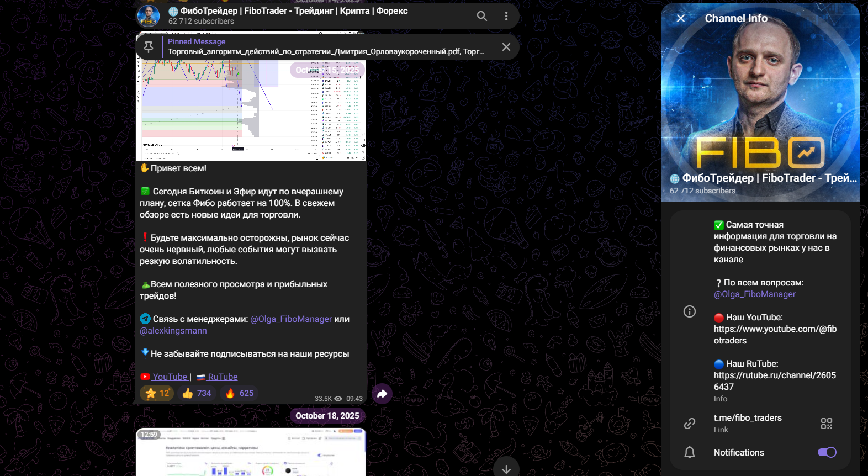Click the chain link icon
Viewport: 868px width, 476px height.
tap(690, 424)
